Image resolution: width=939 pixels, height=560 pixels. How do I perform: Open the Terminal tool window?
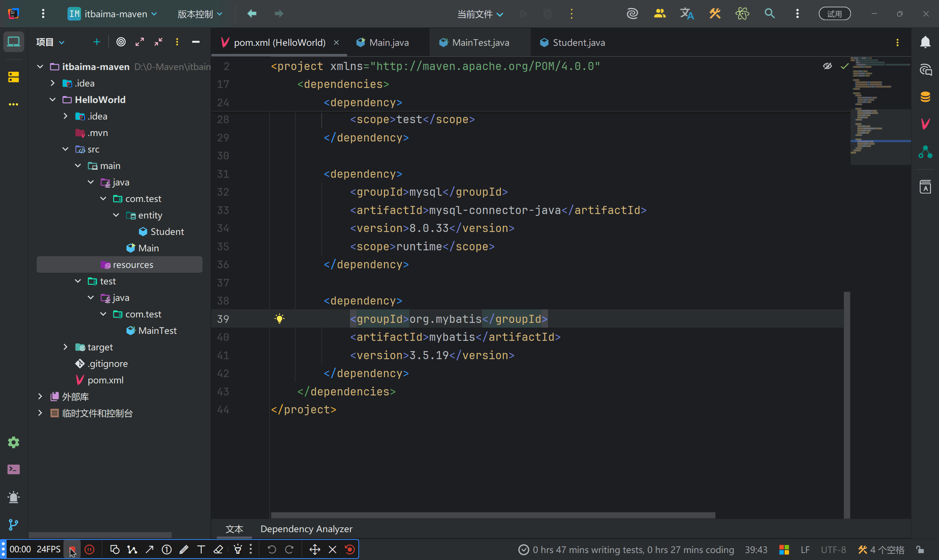(x=14, y=469)
